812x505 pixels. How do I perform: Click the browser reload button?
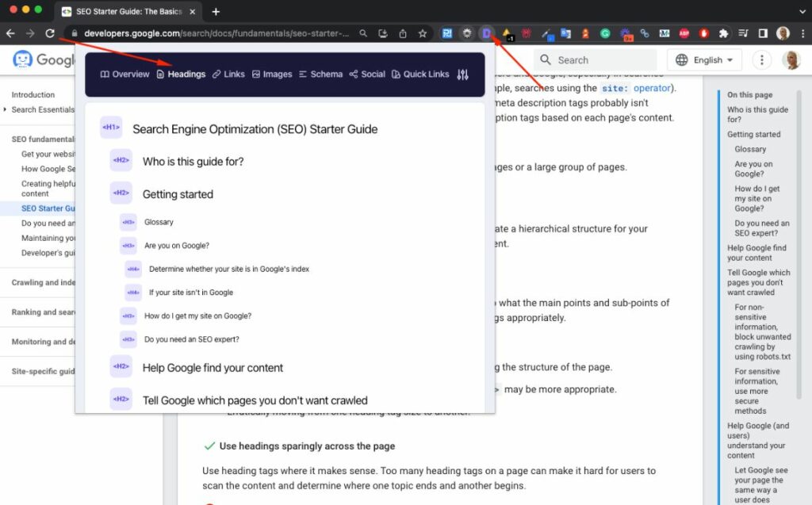(x=50, y=33)
